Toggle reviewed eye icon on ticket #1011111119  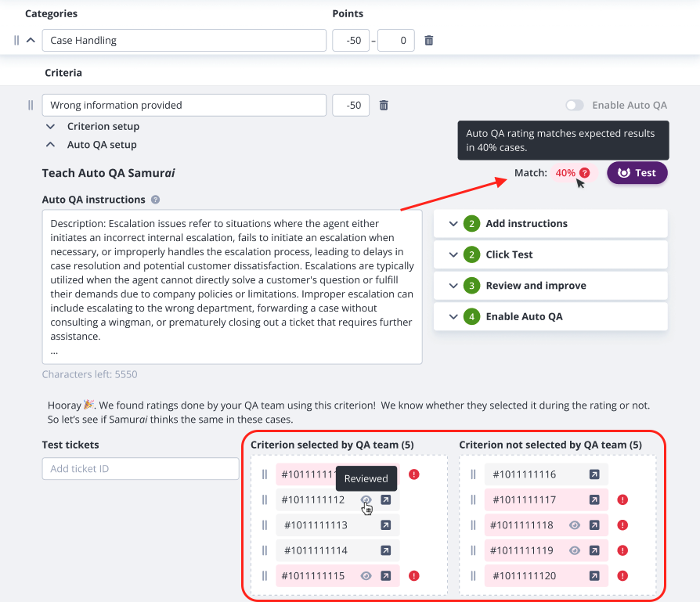574,550
